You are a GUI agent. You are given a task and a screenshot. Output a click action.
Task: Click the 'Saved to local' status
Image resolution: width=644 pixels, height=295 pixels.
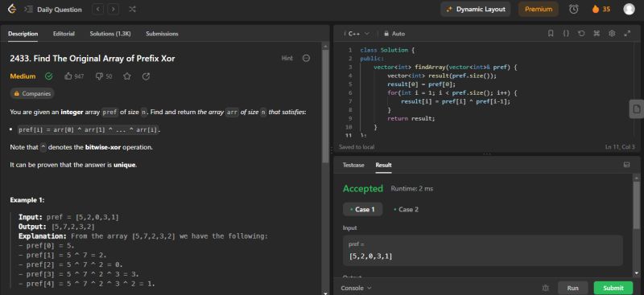click(x=357, y=147)
